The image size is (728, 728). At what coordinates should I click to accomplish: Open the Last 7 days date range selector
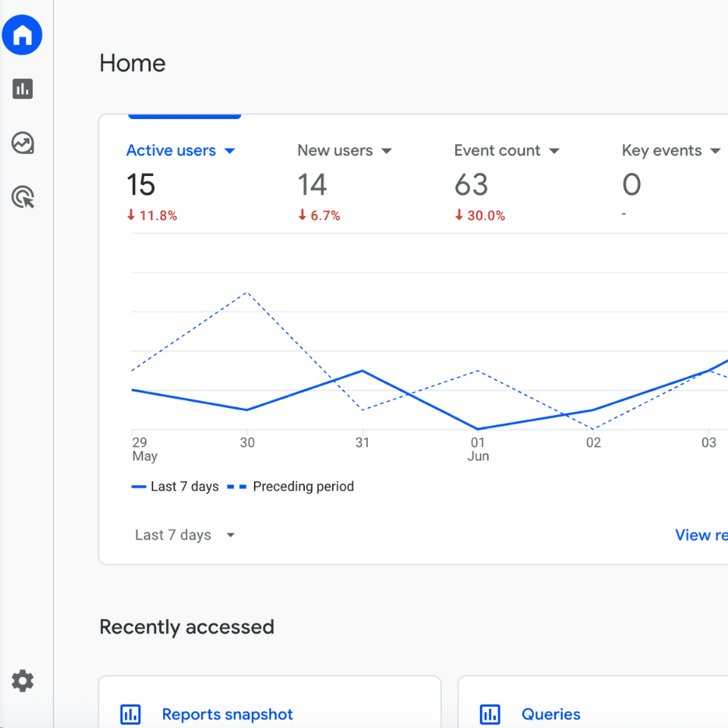[x=185, y=535]
